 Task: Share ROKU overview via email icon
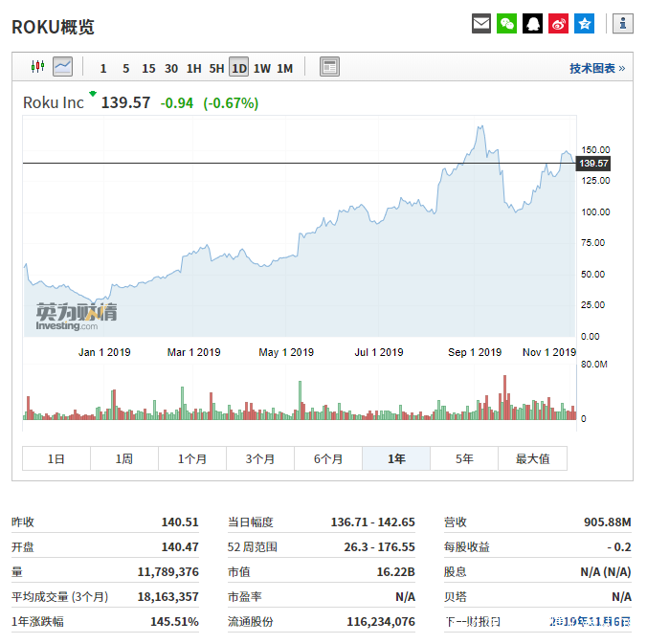[x=481, y=24]
